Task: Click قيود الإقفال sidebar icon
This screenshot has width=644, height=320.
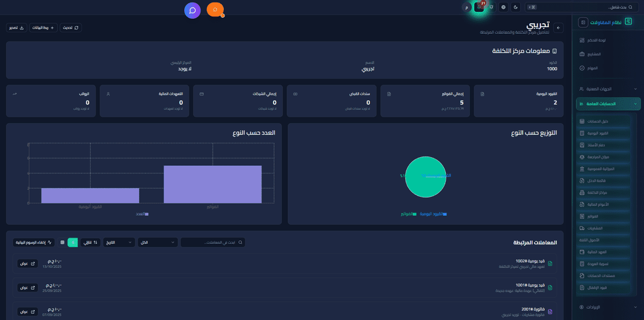Action: (x=582, y=287)
